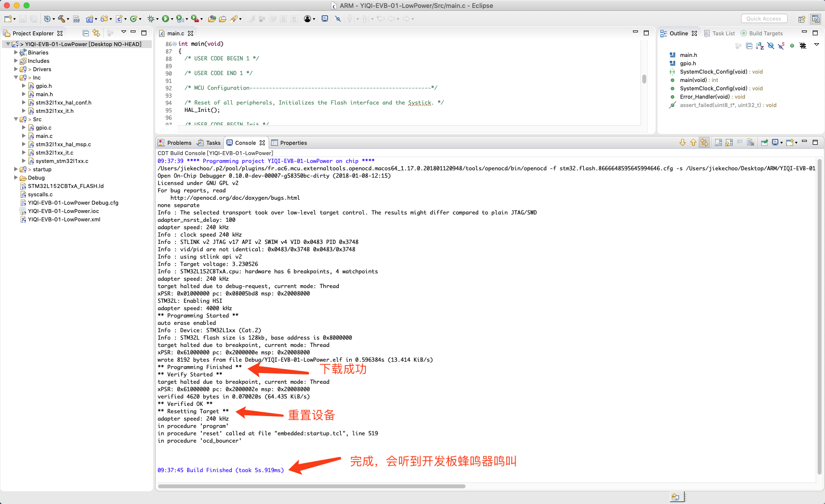Click the Open Perspective icon
The width and height of the screenshot is (825, 504).
coord(801,19)
